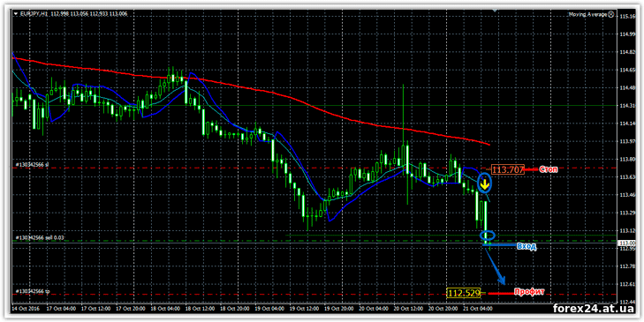Click the 112.44 price axis label
This screenshot has width=644, height=322.
coord(628,302)
